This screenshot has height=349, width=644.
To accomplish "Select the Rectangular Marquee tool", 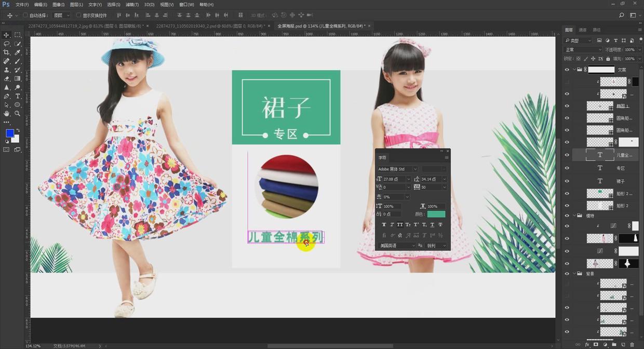I will [x=17, y=35].
